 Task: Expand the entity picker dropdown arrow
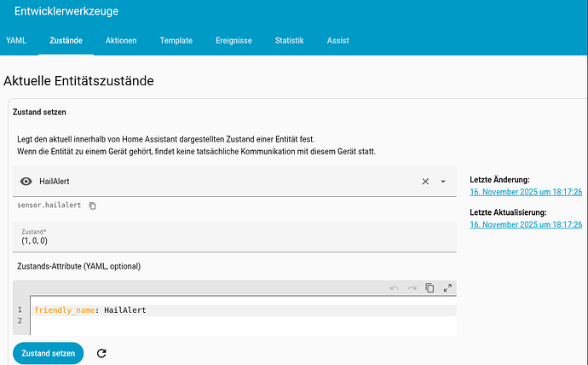[x=443, y=182]
